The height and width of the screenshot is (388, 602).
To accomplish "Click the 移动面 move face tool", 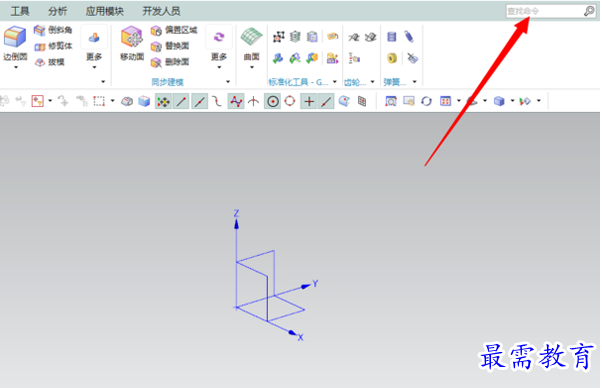I will (132, 43).
